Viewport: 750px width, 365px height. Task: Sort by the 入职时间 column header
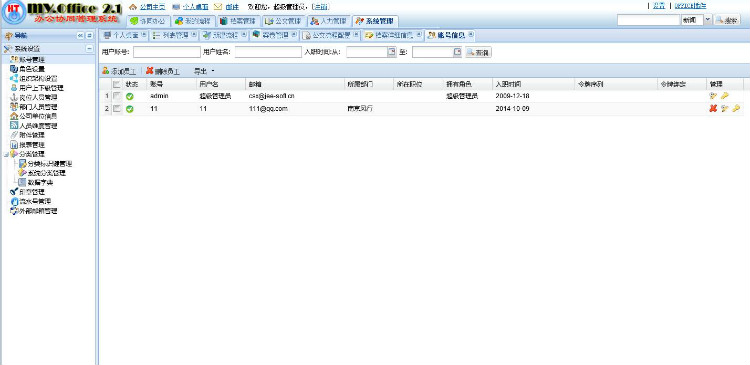coord(533,84)
